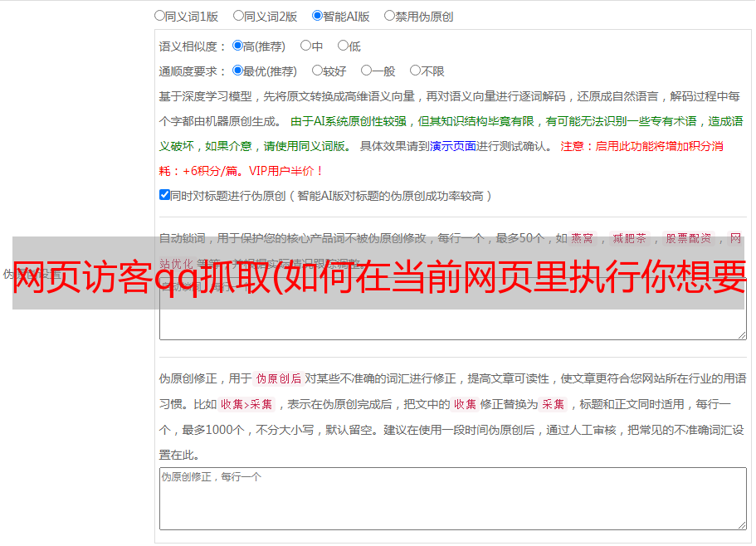Screen dimensions: 756x546
Task: Click resize handle of 伪原创修正 textarea
Action: (742, 525)
